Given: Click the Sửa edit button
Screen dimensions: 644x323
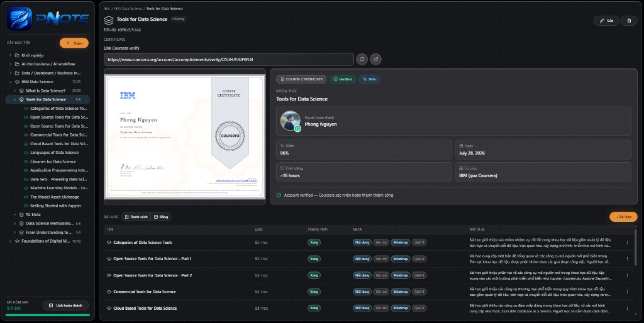Looking at the screenshot, I should 606,21.
